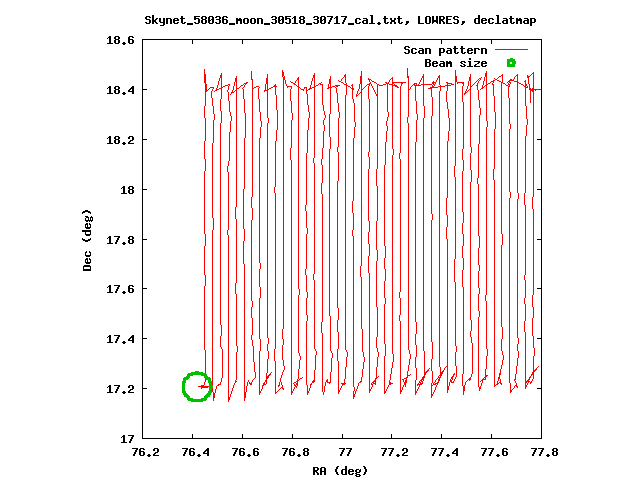Click the x-axis tick label 77.6

pyautogui.click(x=494, y=452)
